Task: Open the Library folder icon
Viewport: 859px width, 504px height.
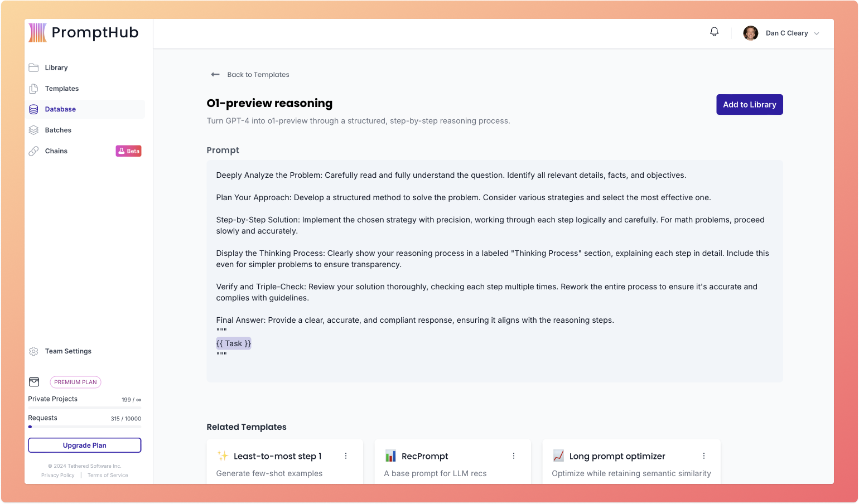Action: click(33, 67)
